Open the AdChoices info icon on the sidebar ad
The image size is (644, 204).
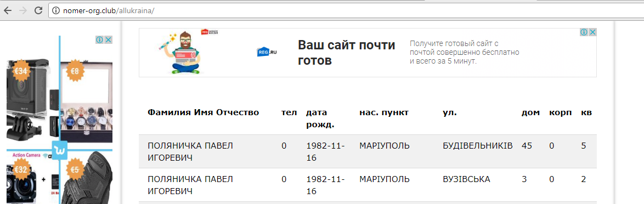[99, 40]
